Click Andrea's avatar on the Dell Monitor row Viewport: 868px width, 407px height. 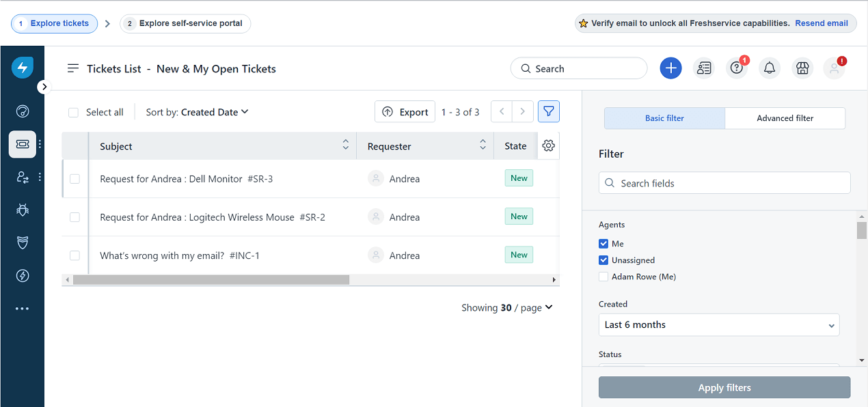[376, 178]
